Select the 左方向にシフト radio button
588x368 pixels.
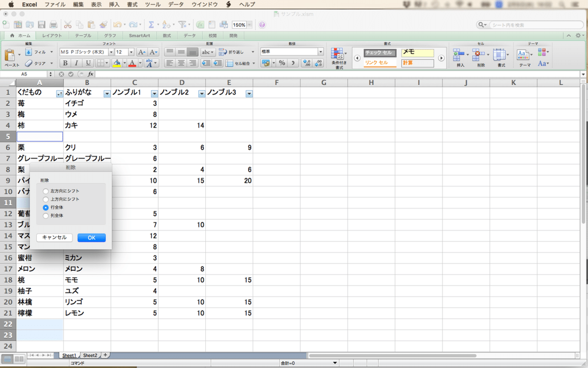point(46,191)
